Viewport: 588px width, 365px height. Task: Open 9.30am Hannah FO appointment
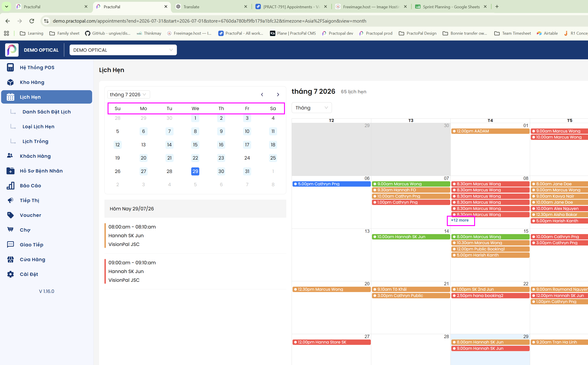click(x=411, y=190)
